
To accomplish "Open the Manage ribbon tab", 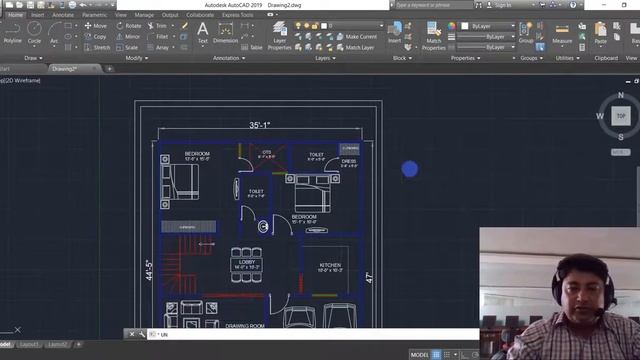I will click(144, 15).
